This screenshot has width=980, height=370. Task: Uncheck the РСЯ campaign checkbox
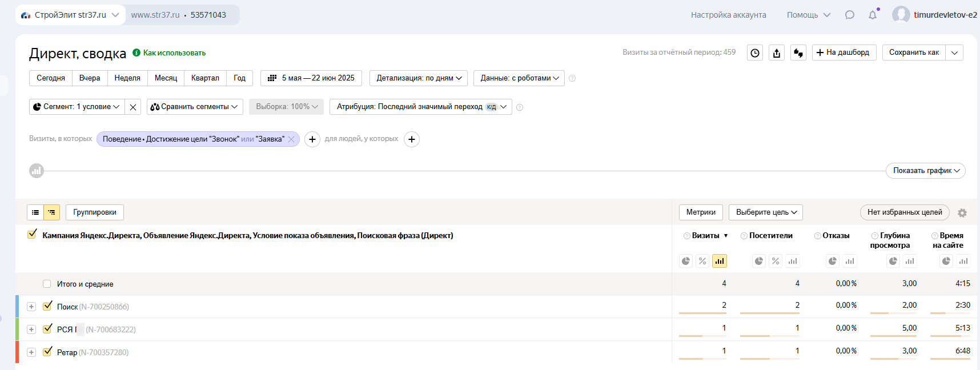point(48,329)
